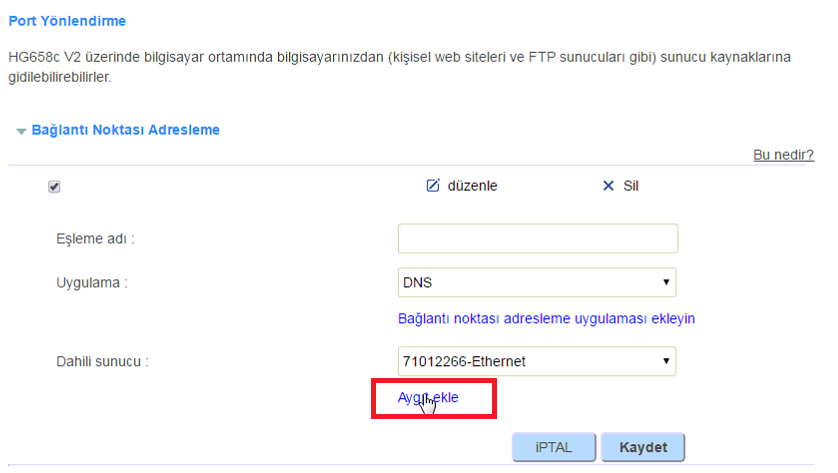
Task: Select the Port Yönlendirme heading
Action: (x=67, y=21)
